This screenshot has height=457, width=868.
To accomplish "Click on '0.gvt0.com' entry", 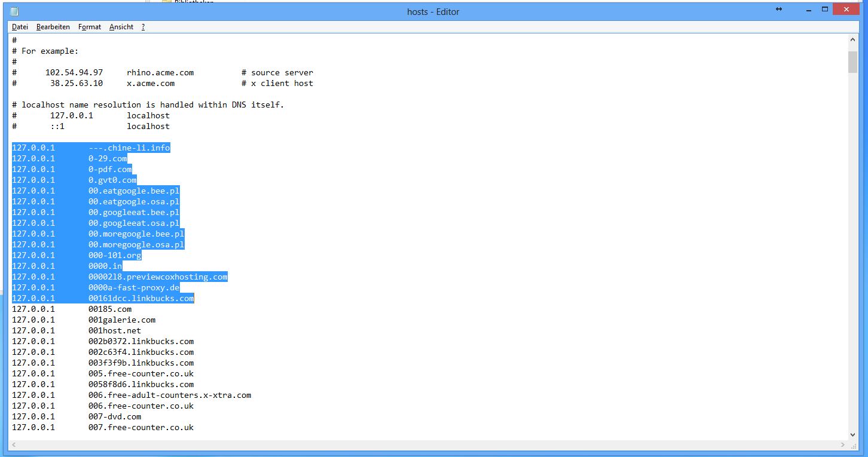I will (x=112, y=180).
